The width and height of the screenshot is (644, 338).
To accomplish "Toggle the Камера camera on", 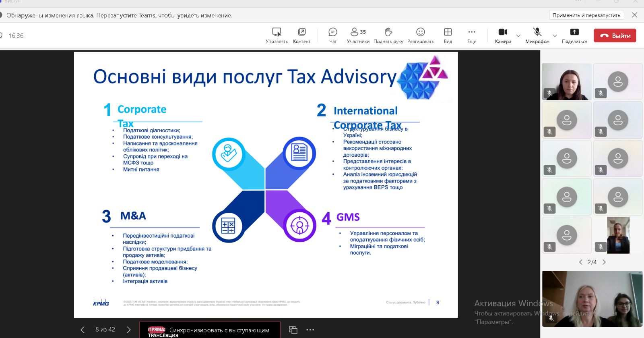I will tap(503, 35).
